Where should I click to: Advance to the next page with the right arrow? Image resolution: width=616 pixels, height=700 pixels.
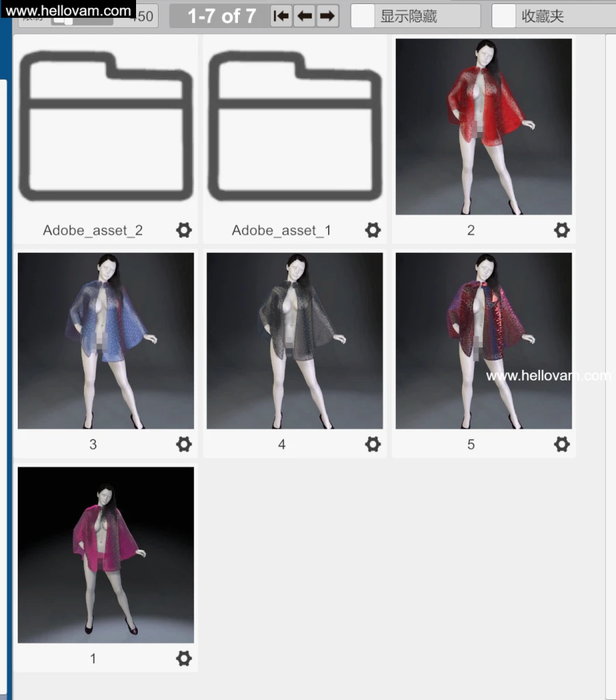329,15
